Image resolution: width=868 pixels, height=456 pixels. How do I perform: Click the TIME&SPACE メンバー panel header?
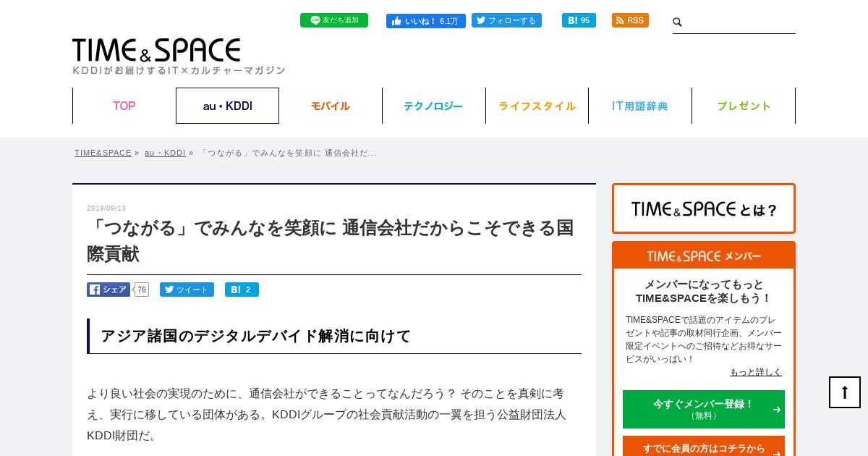(704, 256)
